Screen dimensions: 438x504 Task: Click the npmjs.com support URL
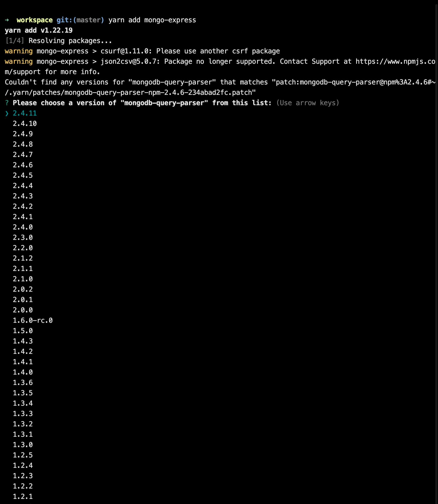click(x=393, y=61)
